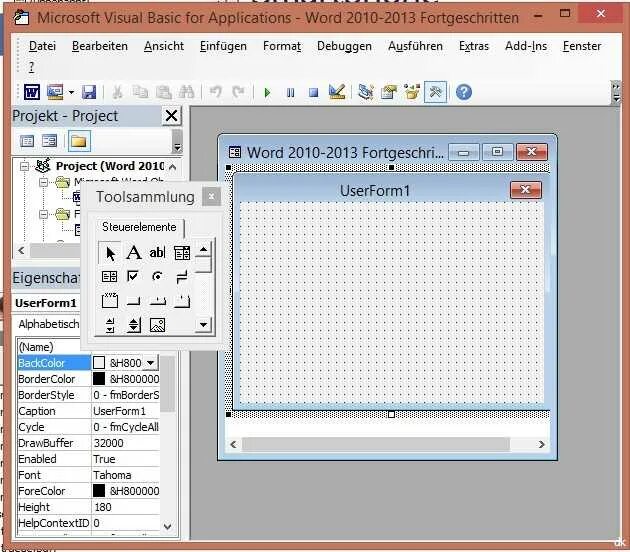Open the Format menu

[x=282, y=46]
